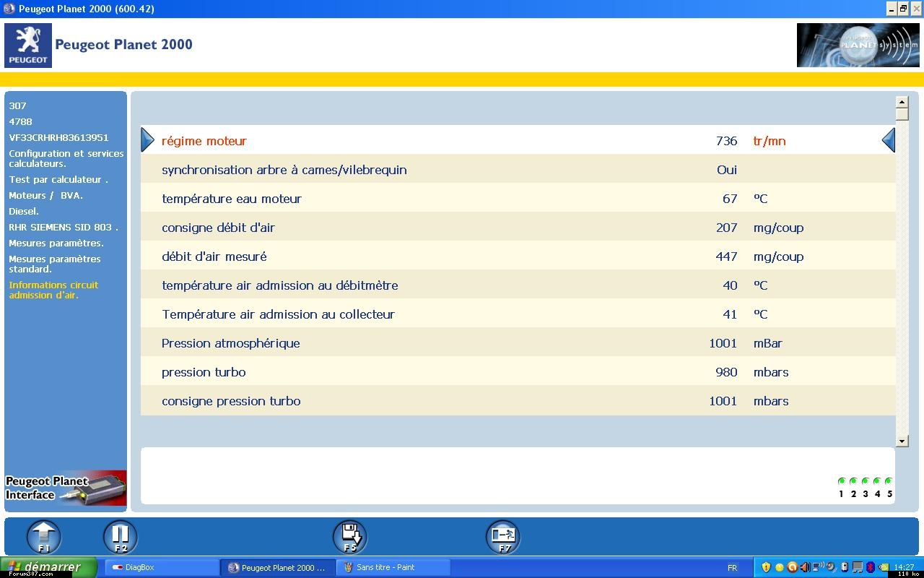Click the blue right-pointing arrow beside régime moteur
This screenshot has width=924, height=578.
pyautogui.click(x=147, y=139)
